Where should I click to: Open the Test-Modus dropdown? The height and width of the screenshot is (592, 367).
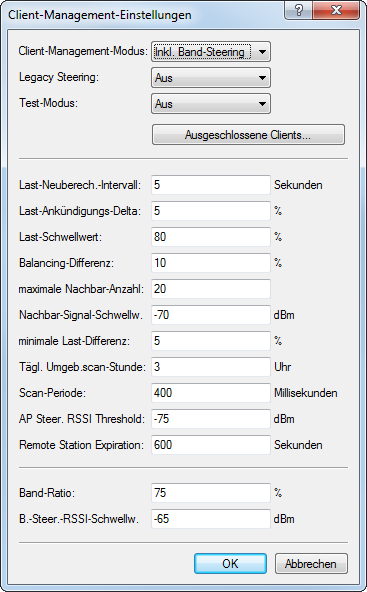[211, 104]
